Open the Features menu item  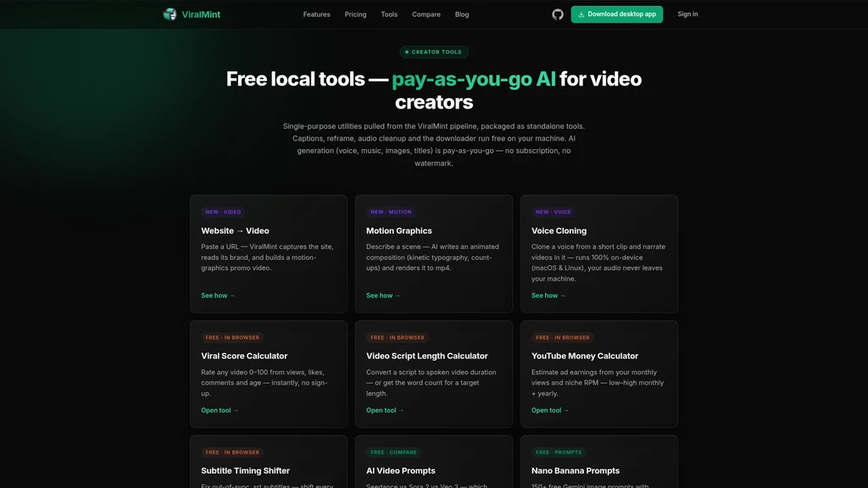317,14
